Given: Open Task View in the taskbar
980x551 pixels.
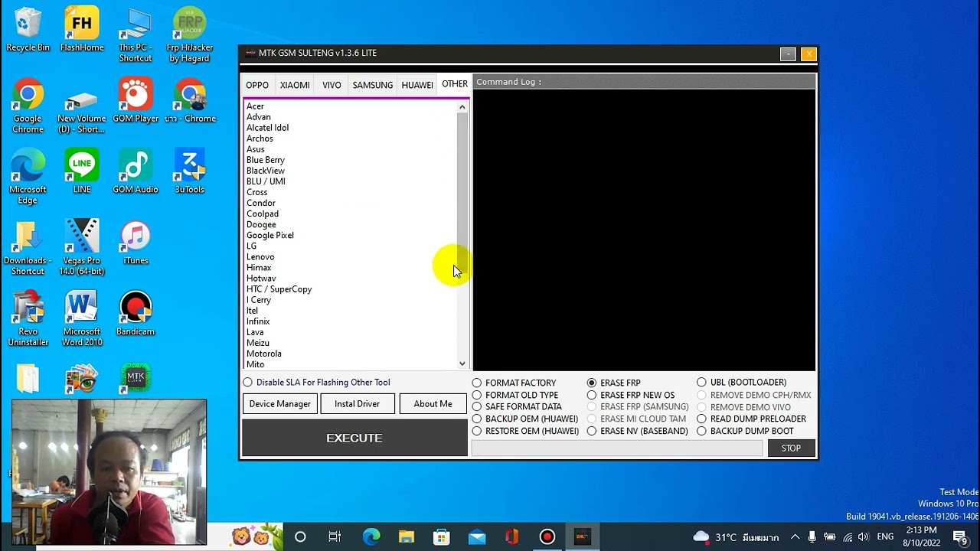Looking at the screenshot, I should click(x=335, y=536).
